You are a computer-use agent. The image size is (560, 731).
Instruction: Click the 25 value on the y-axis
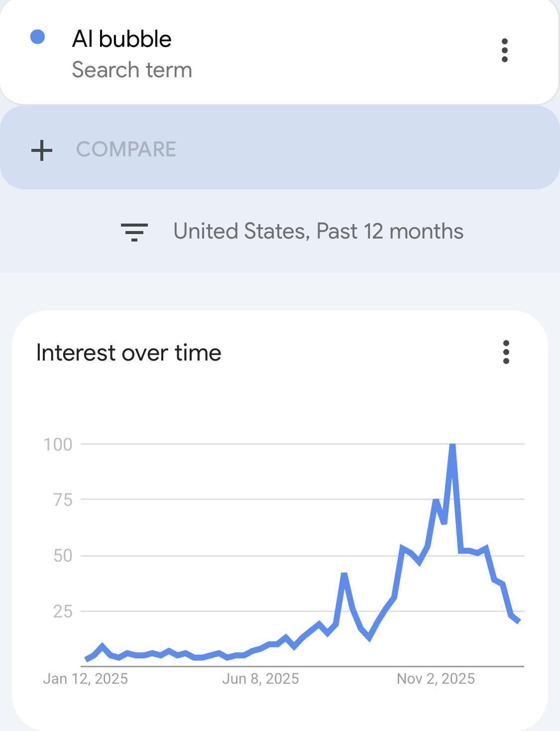coord(63,611)
